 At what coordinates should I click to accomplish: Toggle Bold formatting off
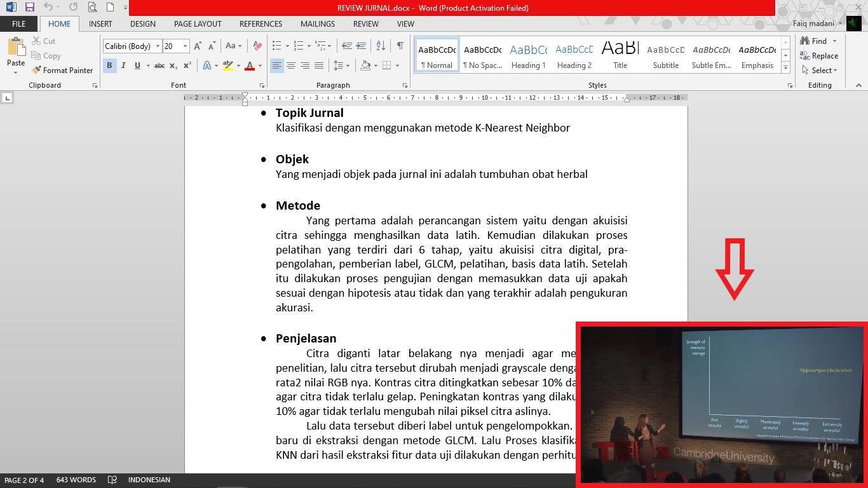coord(109,65)
